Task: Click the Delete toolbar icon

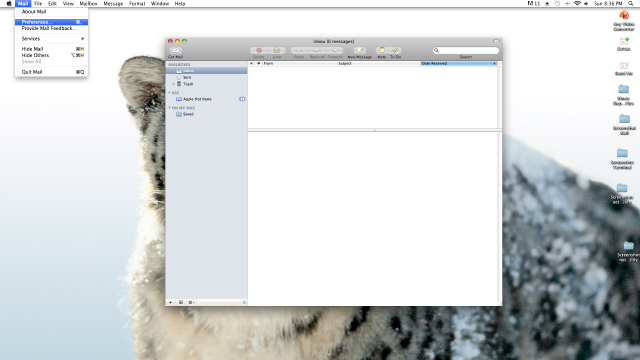Action: [259, 50]
